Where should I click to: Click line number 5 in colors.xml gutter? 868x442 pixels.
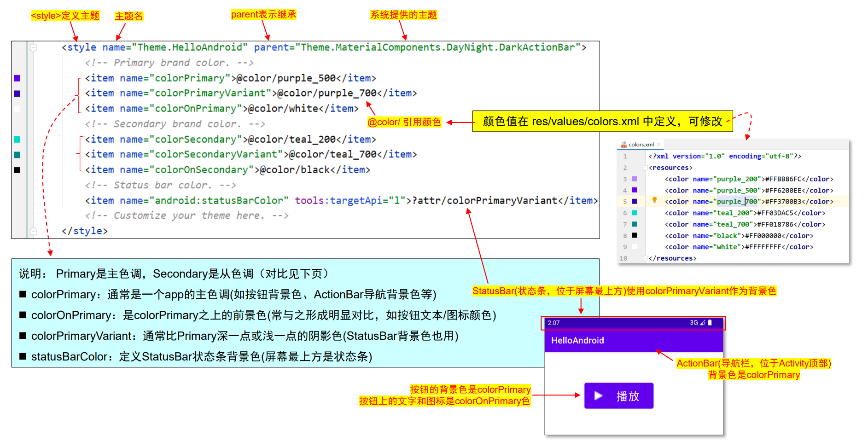click(x=625, y=202)
